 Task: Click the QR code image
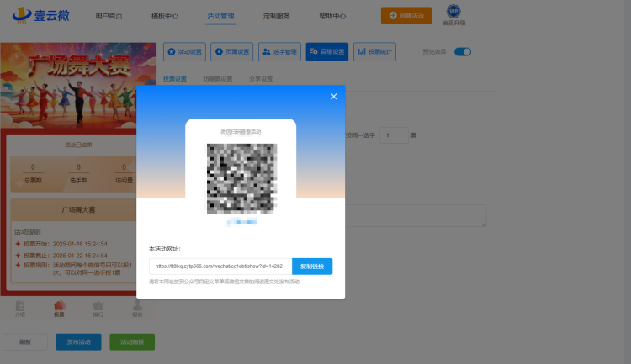tap(241, 178)
